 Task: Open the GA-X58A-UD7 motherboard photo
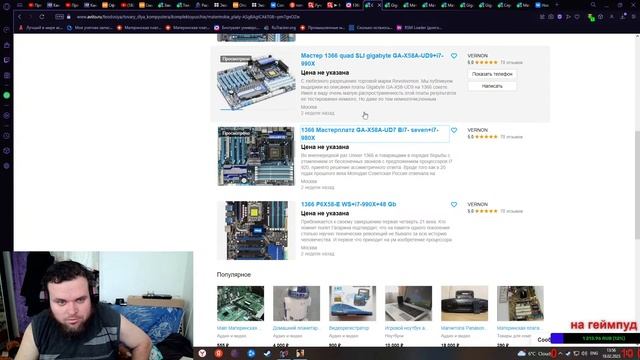[256, 156]
